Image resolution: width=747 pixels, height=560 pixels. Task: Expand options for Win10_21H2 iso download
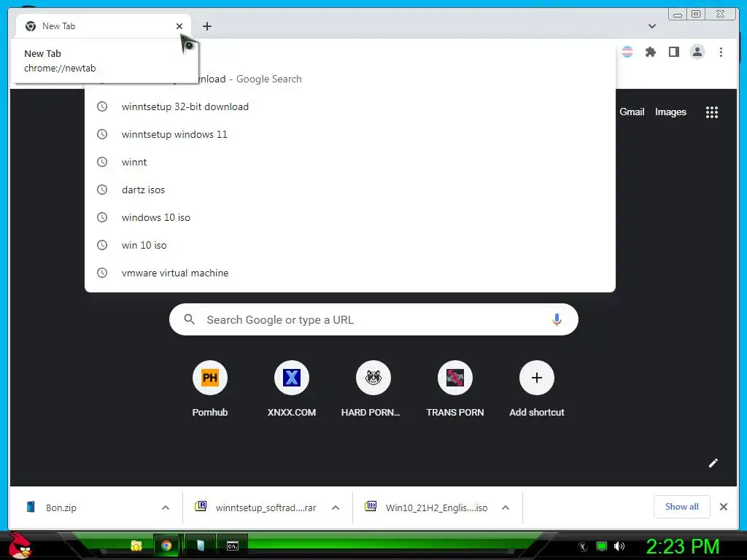pyautogui.click(x=506, y=507)
